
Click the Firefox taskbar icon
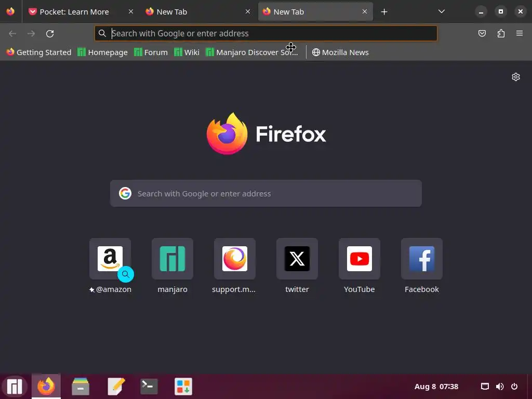pos(46,387)
